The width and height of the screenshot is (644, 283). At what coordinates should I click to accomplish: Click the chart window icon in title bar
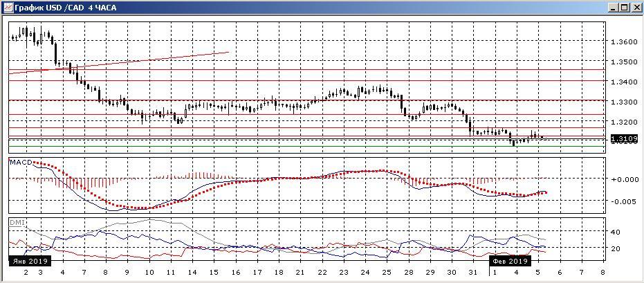point(8,8)
